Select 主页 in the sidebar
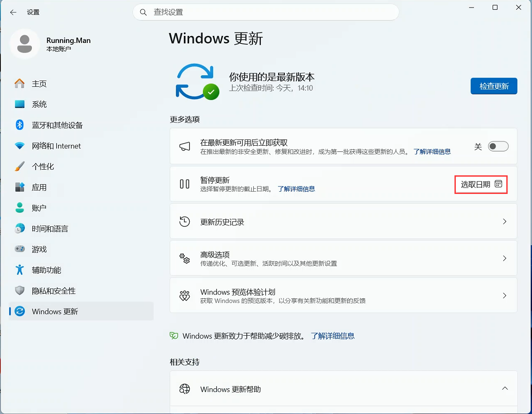This screenshot has width=532, height=414. pos(82,84)
